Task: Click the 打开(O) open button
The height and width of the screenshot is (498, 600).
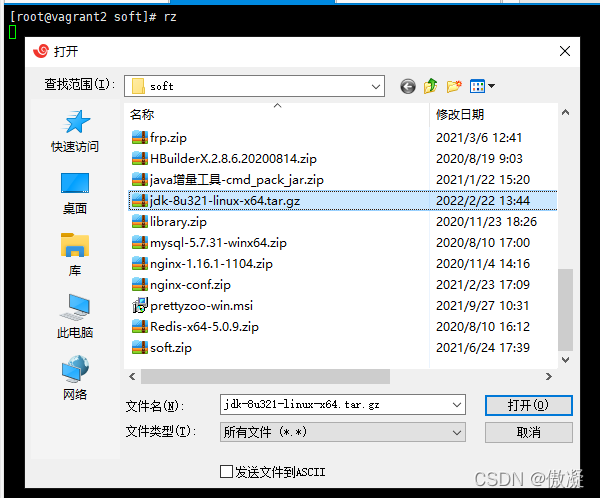Action: (528, 405)
